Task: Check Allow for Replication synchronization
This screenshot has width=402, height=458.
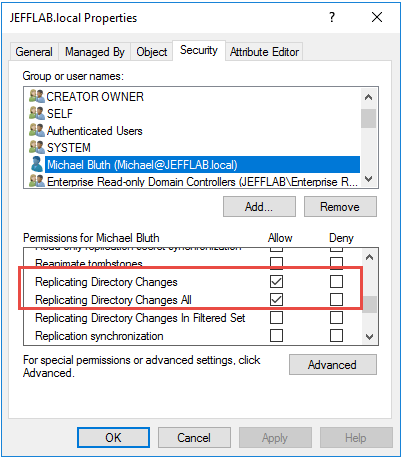Action: [276, 335]
